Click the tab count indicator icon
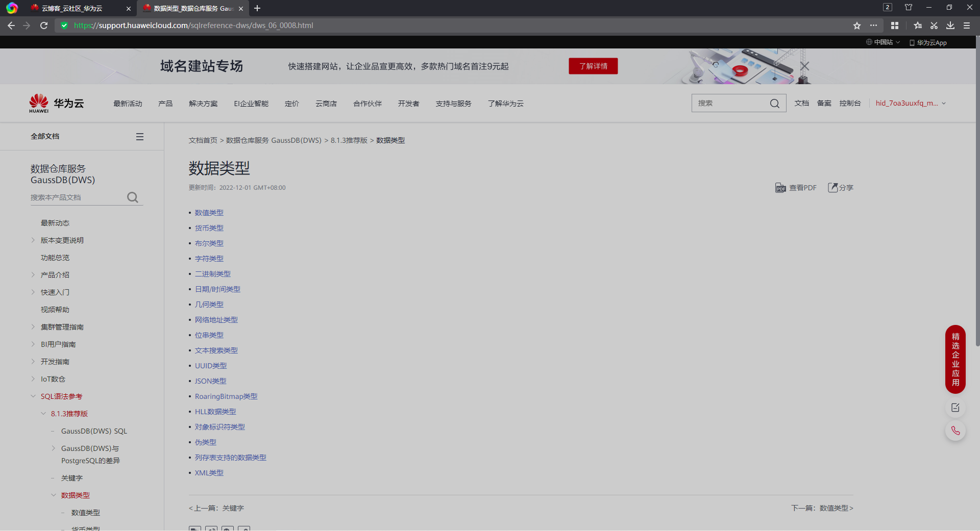This screenshot has width=980, height=531. click(888, 7)
